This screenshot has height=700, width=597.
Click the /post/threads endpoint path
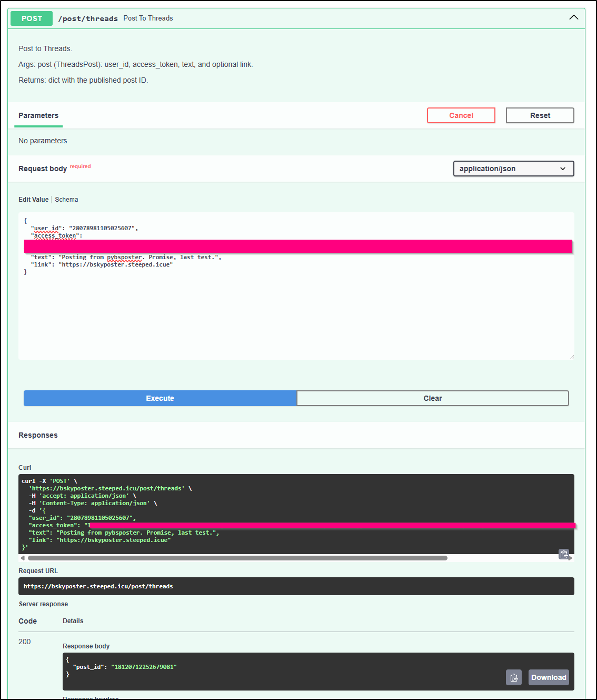pyautogui.click(x=88, y=18)
